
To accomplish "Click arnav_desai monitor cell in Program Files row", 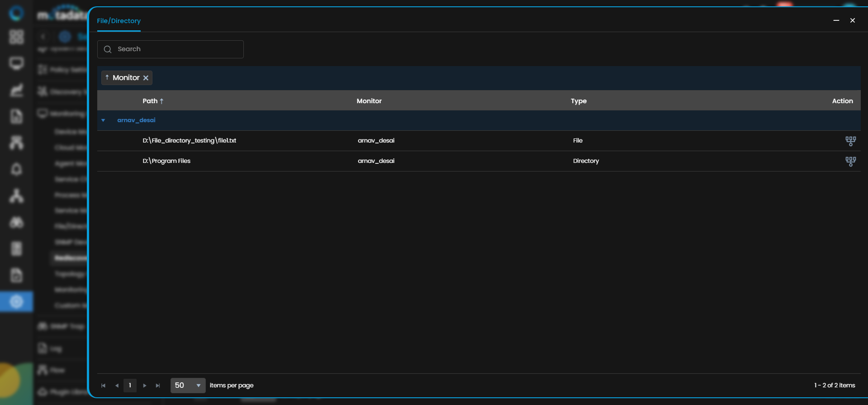I will (x=376, y=161).
